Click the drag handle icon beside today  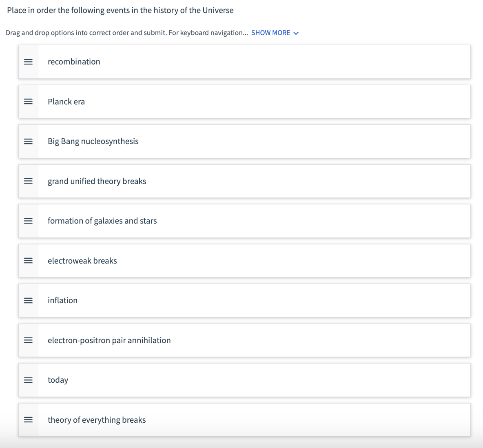point(28,380)
